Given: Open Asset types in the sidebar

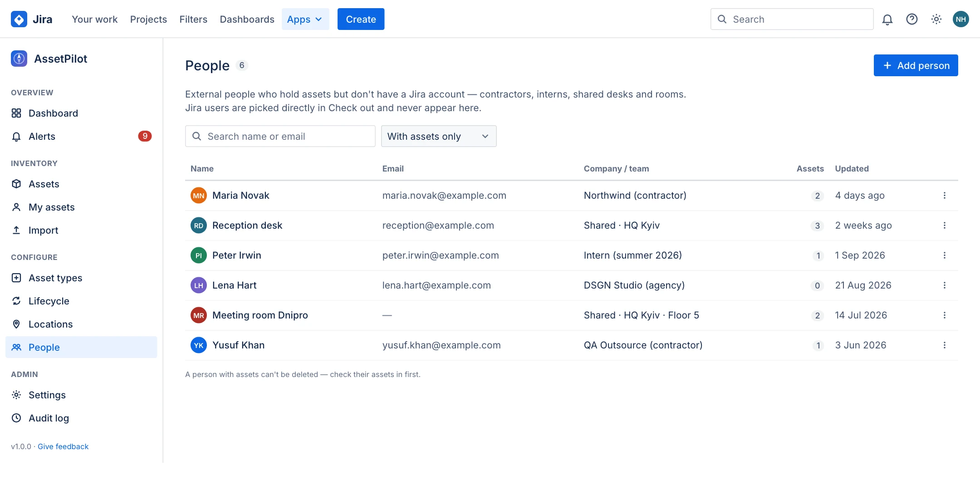Looking at the screenshot, I should [x=81, y=278].
